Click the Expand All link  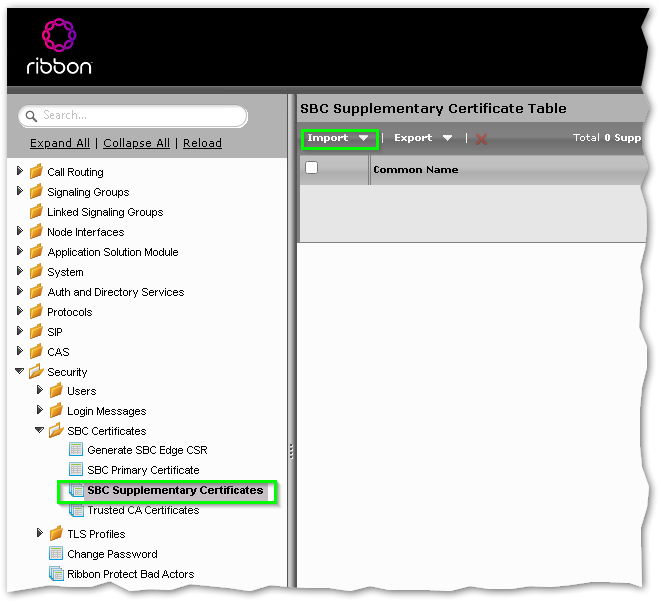(60, 143)
